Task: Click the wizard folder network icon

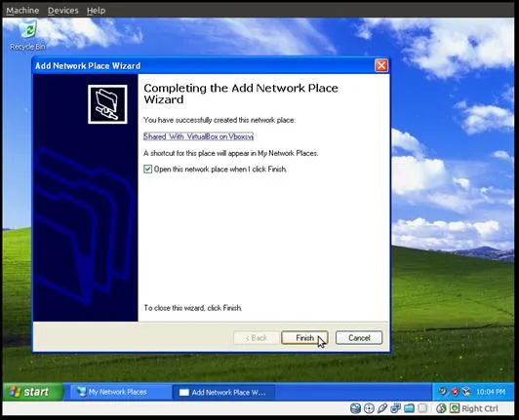Action: pyautogui.click(x=107, y=104)
